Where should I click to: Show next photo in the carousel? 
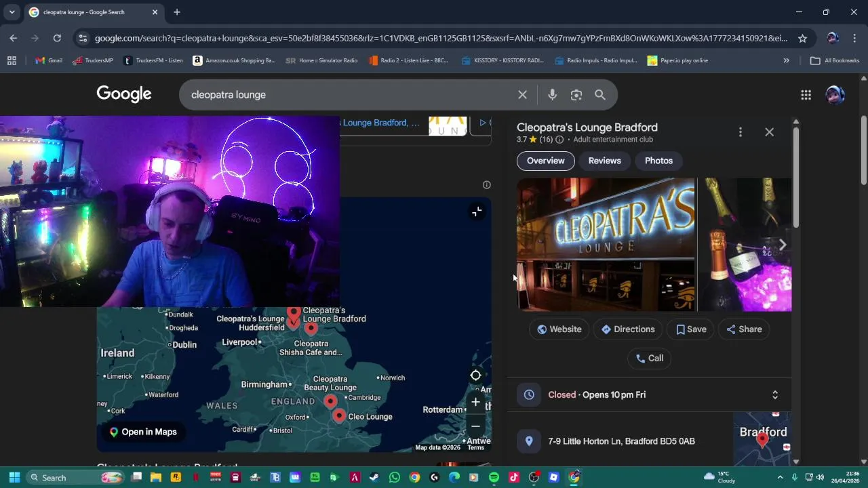pos(782,245)
